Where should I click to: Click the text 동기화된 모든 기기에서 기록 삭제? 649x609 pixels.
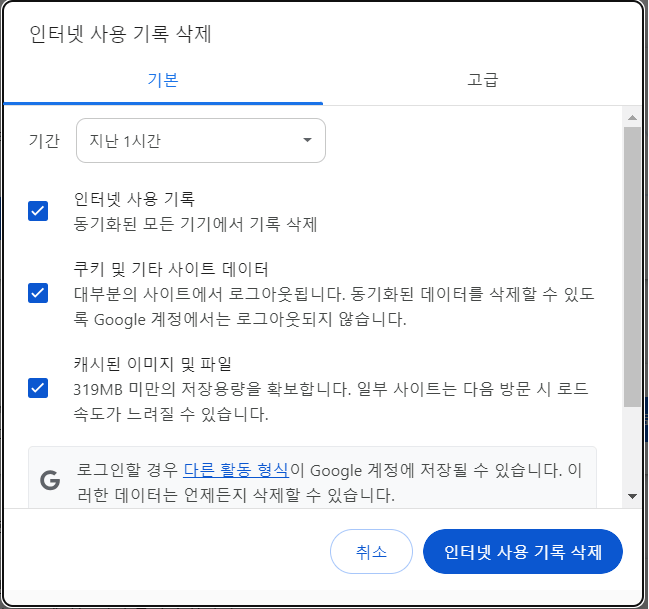click(195, 224)
